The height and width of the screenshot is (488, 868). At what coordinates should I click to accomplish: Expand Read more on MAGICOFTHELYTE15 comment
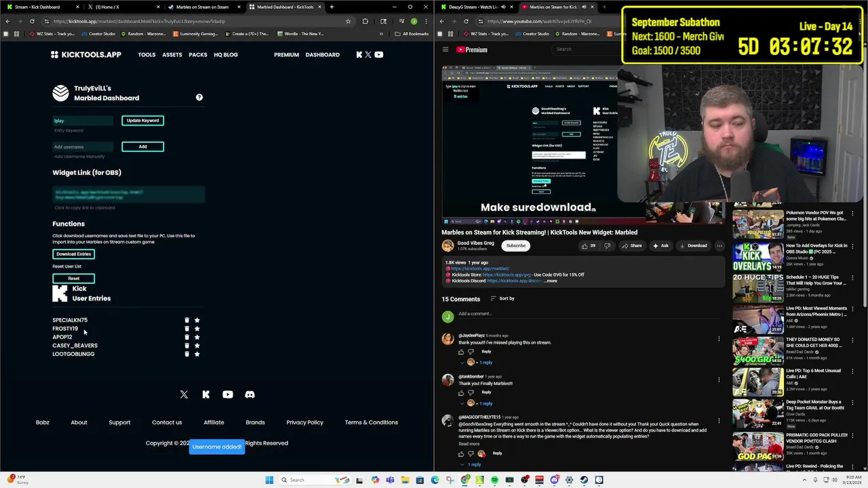tap(469, 444)
